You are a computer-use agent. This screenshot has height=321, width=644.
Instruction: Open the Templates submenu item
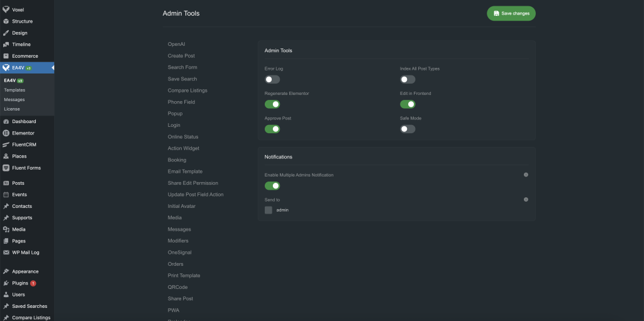(14, 90)
